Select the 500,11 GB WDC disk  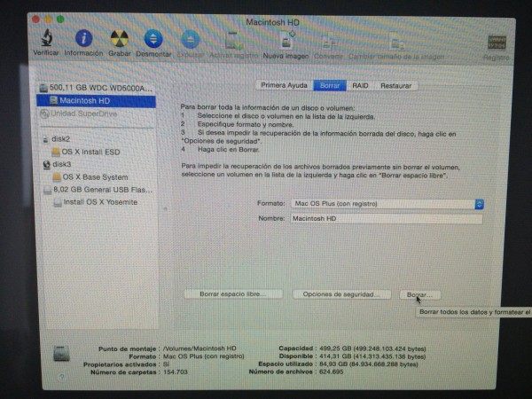coord(97,88)
